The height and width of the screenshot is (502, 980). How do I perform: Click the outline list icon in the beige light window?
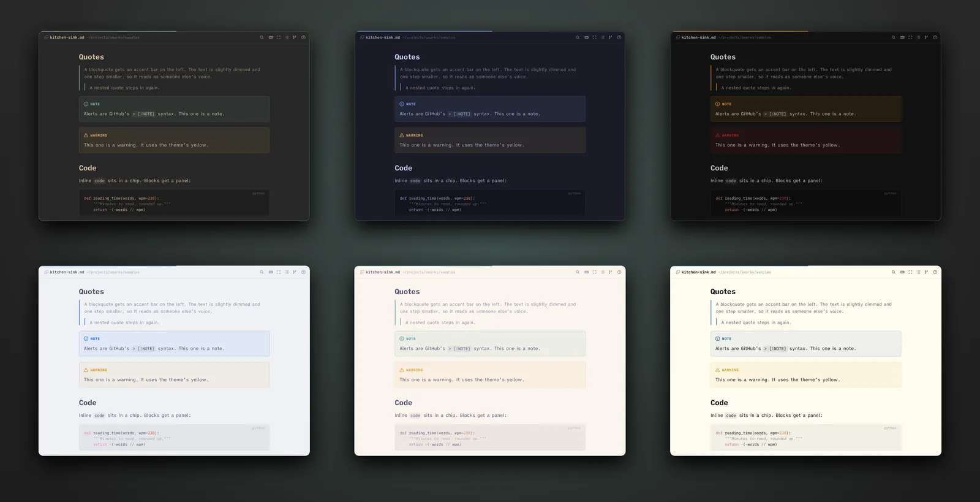pyautogui.click(x=603, y=272)
